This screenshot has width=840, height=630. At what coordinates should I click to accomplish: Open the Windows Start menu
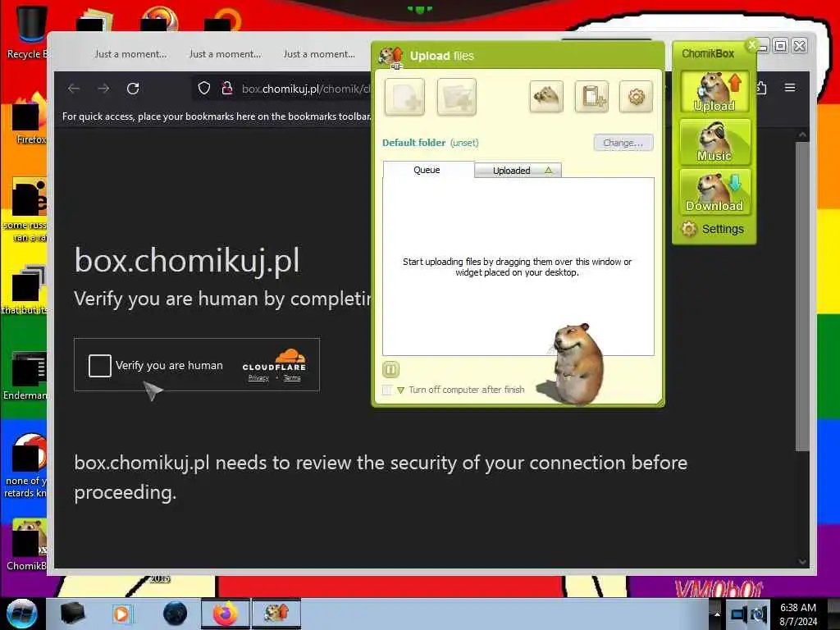click(21, 614)
